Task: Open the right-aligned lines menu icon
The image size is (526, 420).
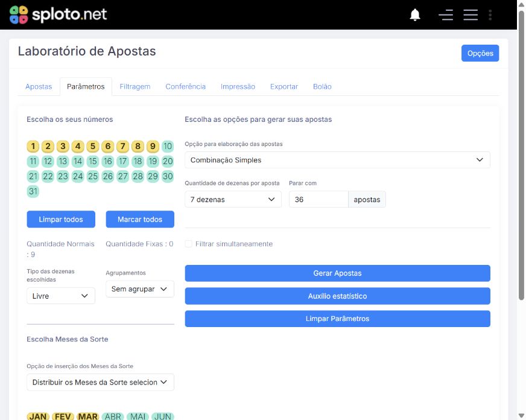Action: (446, 14)
